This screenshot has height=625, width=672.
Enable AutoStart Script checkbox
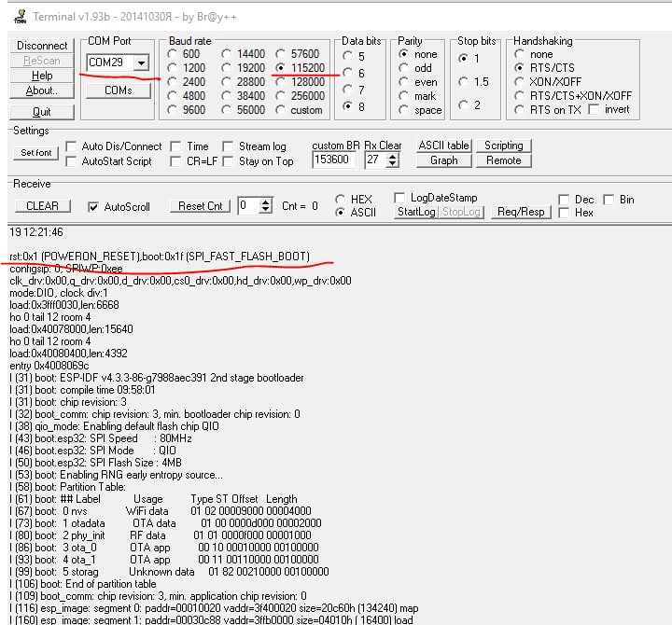coord(71,161)
